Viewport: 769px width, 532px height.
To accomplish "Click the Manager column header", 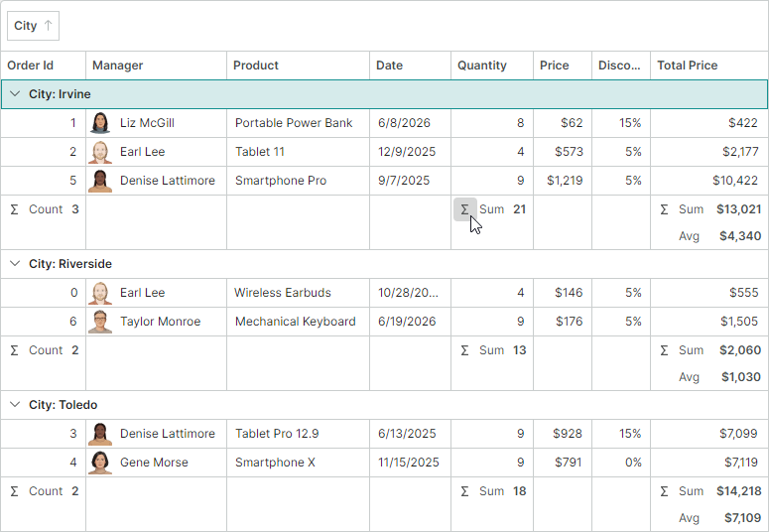I will 156,66.
